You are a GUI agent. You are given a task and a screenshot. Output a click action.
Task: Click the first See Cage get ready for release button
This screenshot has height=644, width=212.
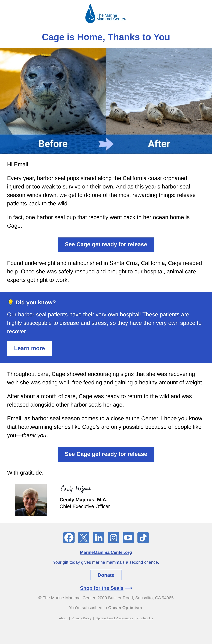pos(106,244)
